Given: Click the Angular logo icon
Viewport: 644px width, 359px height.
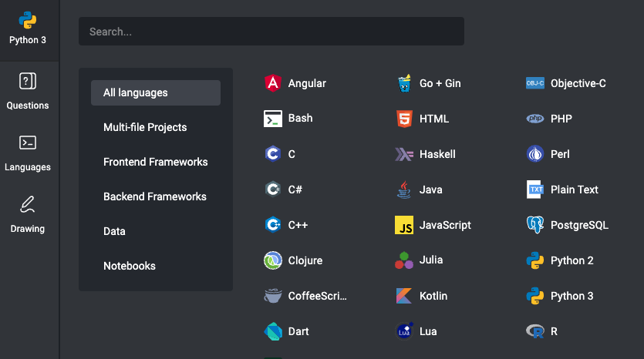Looking at the screenshot, I should 272,83.
